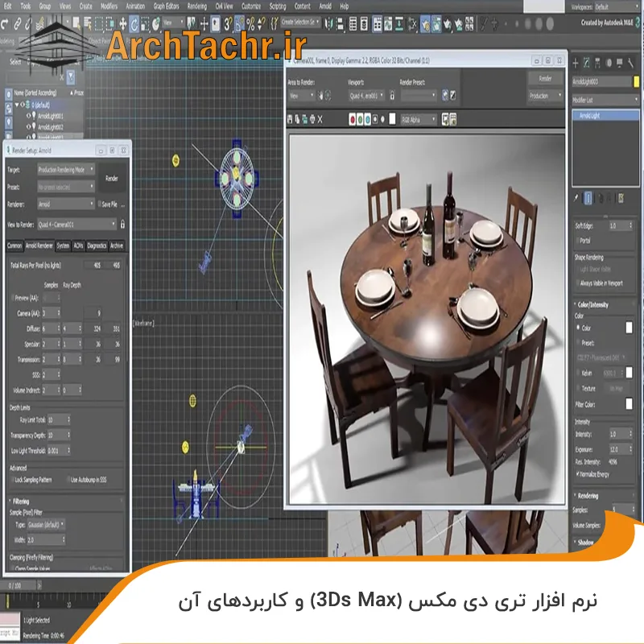The height and width of the screenshot is (644, 644).
Task: Click Configure Modifier Sets icon
Action: tap(621, 198)
